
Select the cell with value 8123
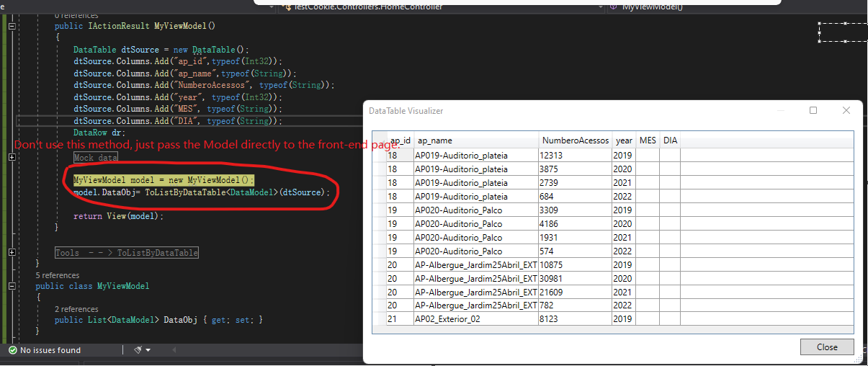576,318
